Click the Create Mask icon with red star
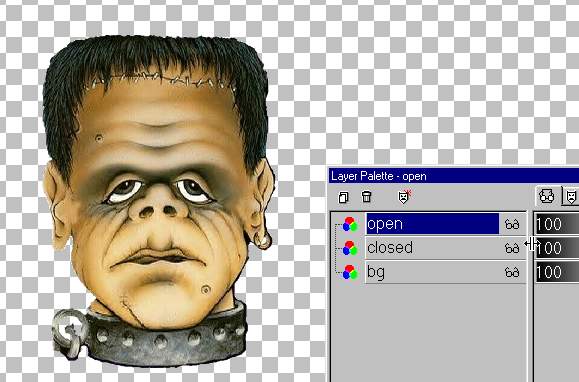The width and height of the screenshot is (579, 382). tap(404, 196)
